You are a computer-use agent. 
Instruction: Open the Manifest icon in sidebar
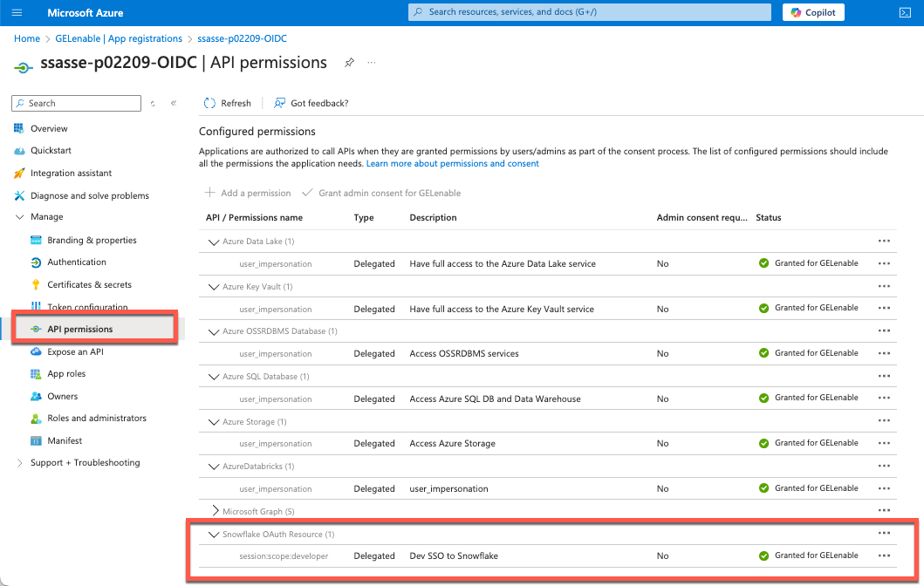(x=36, y=440)
